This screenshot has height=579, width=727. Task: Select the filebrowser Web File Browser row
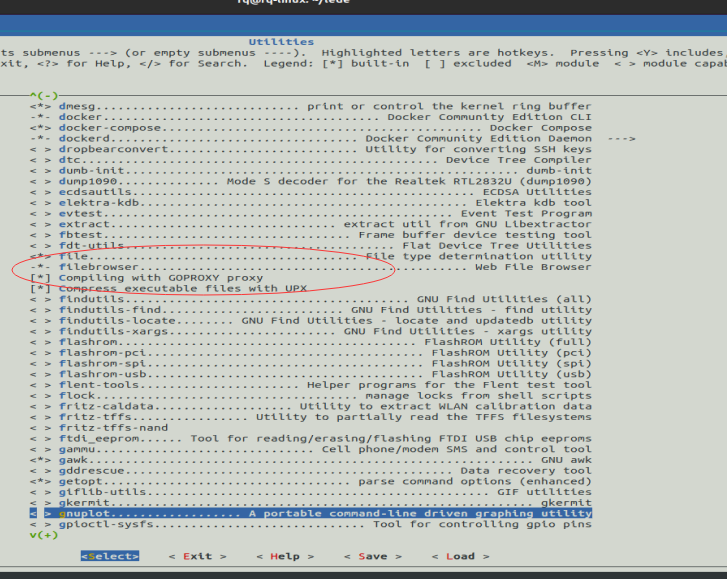pyautogui.click(x=311, y=267)
